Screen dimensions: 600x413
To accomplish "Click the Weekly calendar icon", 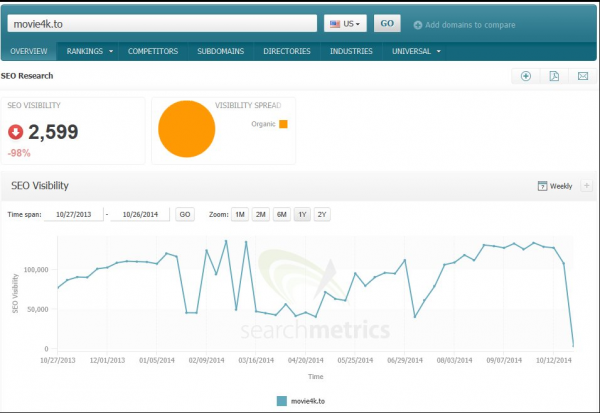I will coord(542,186).
